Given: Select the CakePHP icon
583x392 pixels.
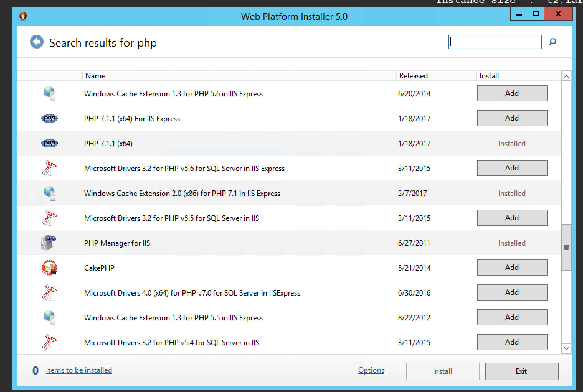Looking at the screenshot, I should (50, 268).
